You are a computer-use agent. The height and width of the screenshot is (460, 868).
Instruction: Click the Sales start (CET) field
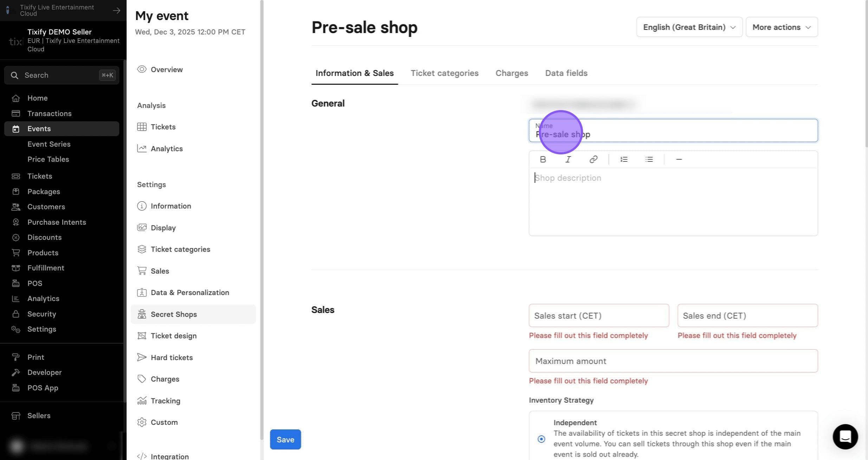pos(599,315)
